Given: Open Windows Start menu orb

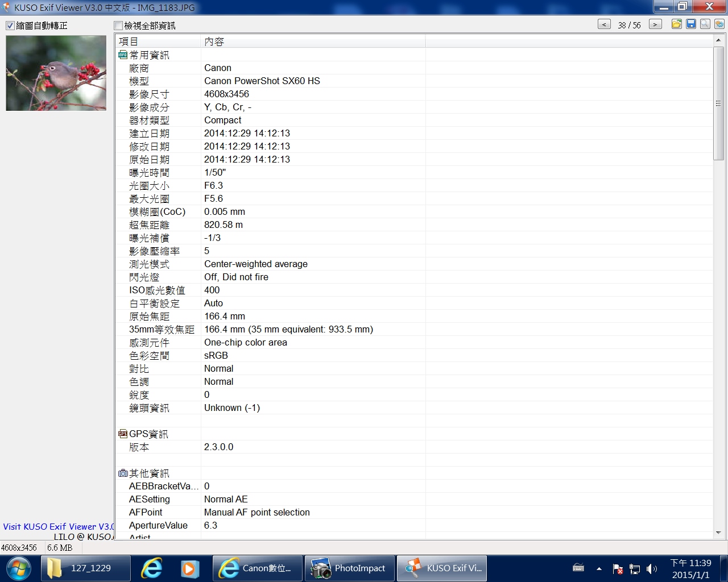Looking at the screenshot, I should pyautogui.click(x=19, y=568).
